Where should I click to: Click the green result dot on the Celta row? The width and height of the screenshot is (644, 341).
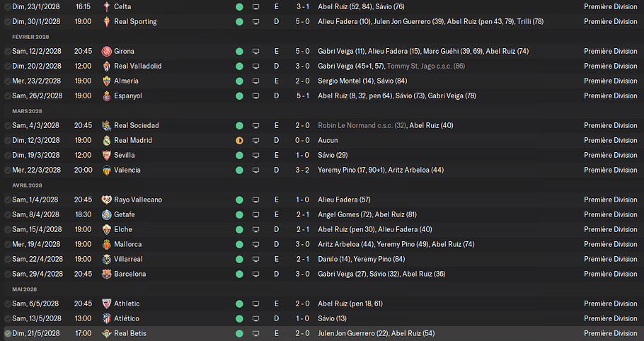(x=239, y=7)
